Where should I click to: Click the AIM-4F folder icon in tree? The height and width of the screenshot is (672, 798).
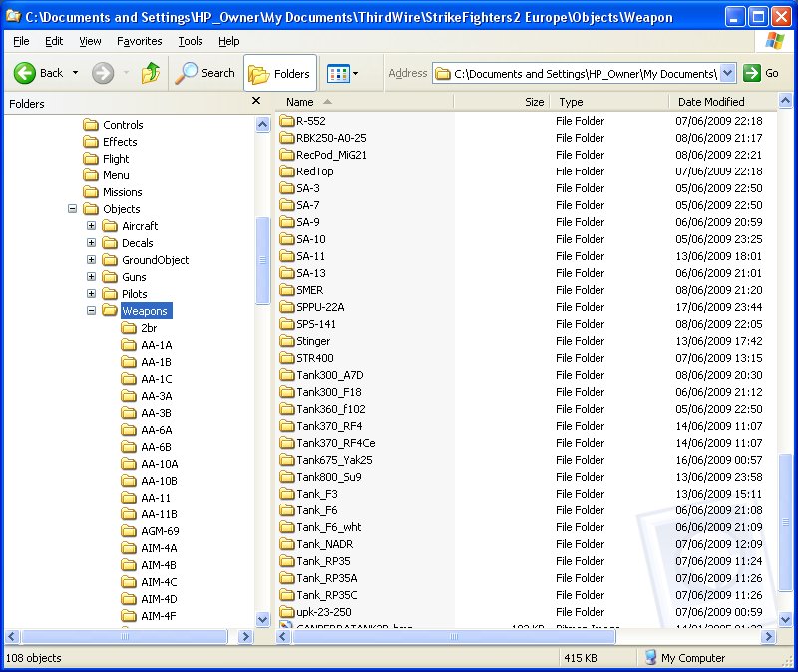pos(129,616)
